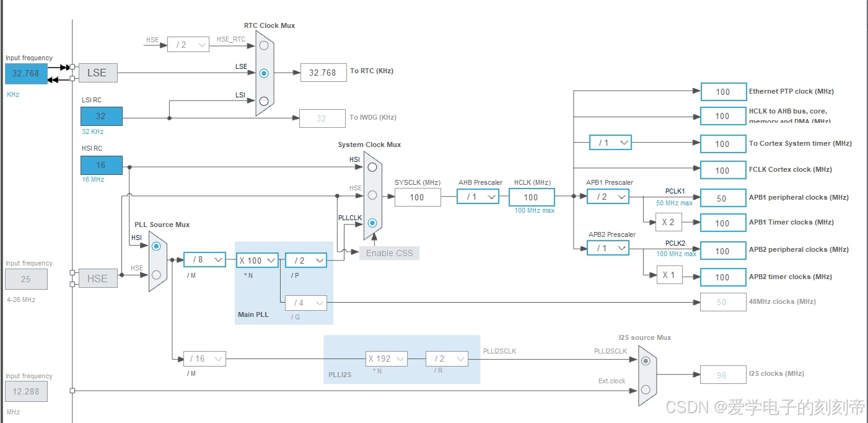
Task: Select HSE radio in PLL Source Mux
Action: 156,274
